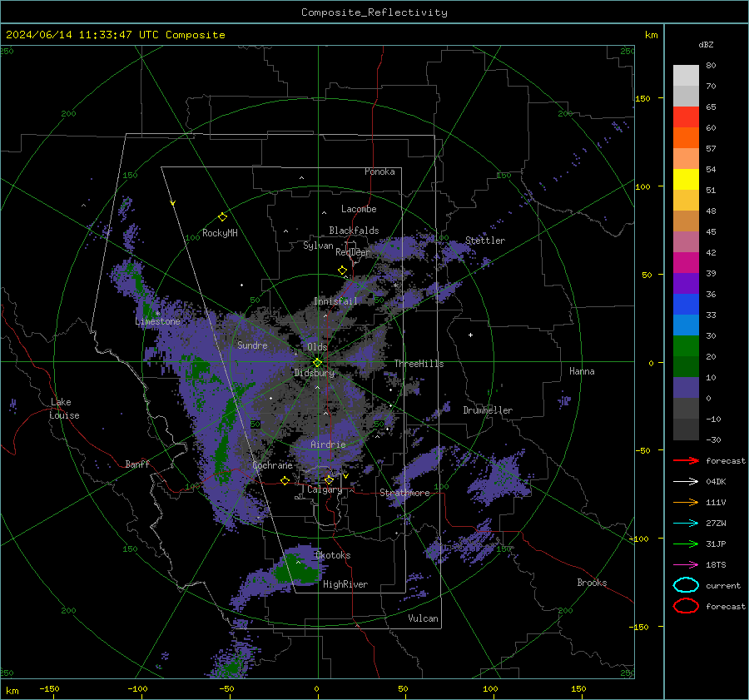Click the Drumheller label

coord(488,410)
